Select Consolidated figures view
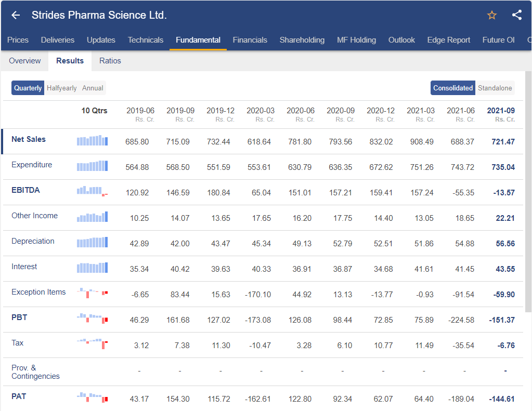Screen dimensions: 532x411 pyautogui.click(x=453, y=88)
